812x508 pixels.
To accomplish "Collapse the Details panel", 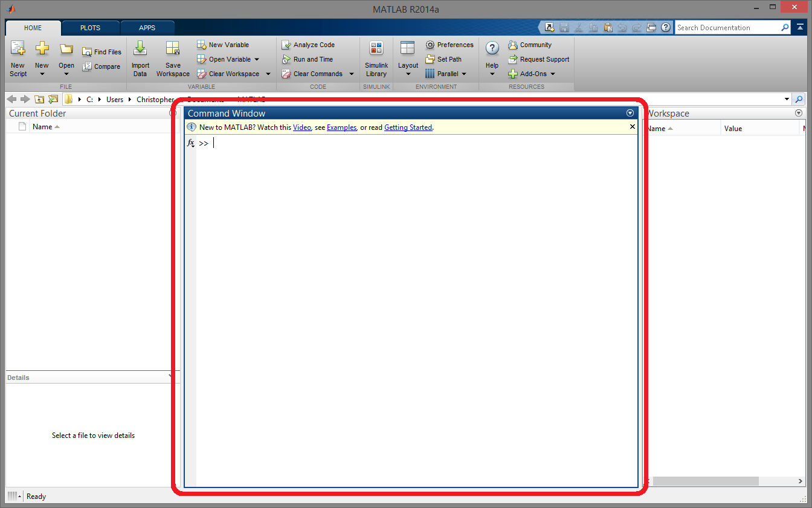I will click(171, 377).
